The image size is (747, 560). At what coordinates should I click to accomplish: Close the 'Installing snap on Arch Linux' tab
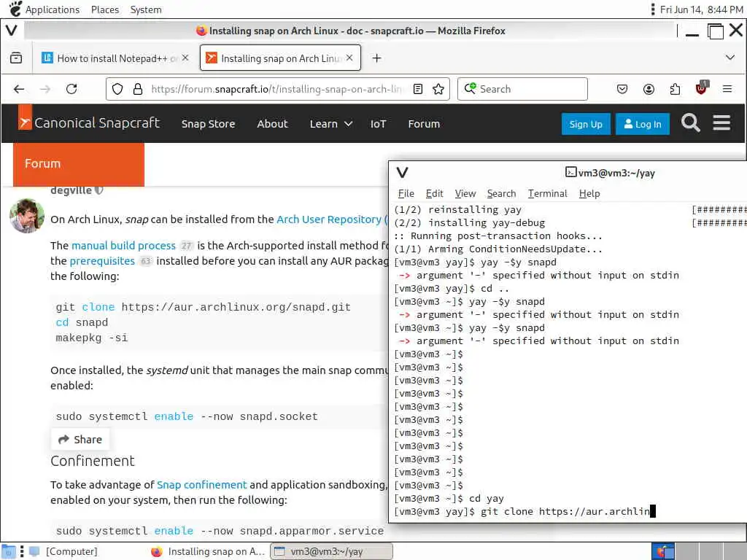coord(349,58)
